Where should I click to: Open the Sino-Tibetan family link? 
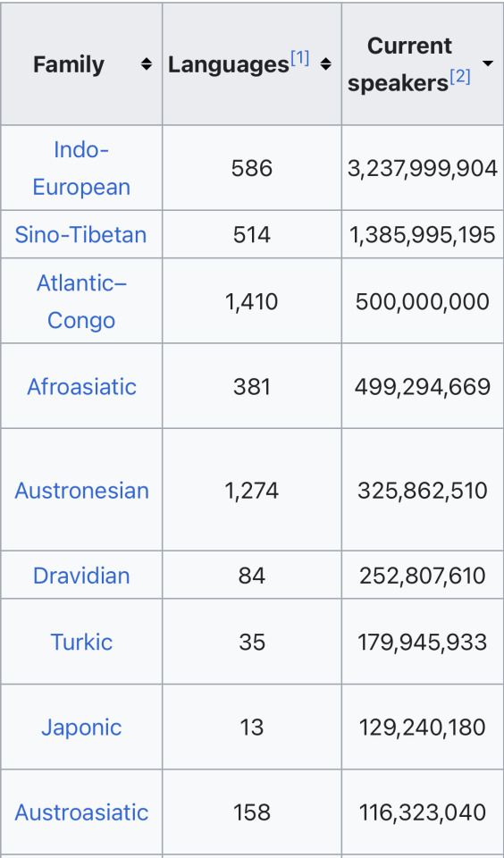point(81,235)
